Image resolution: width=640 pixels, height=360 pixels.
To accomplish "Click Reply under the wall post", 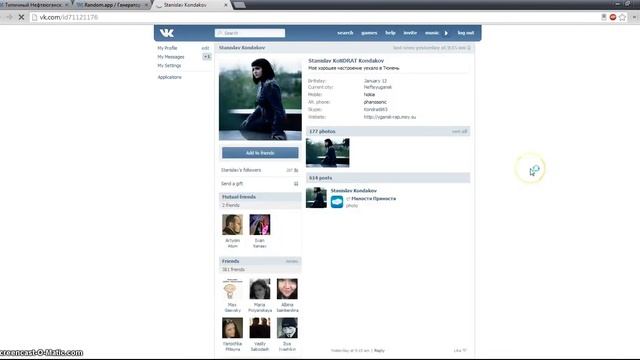I will click(379, 350).
